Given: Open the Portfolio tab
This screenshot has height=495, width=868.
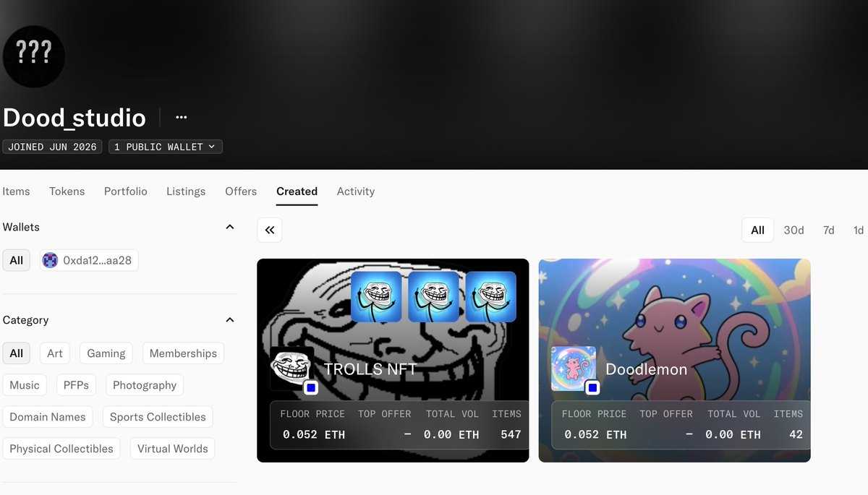Looking at the screenshot, I should 126,191.
